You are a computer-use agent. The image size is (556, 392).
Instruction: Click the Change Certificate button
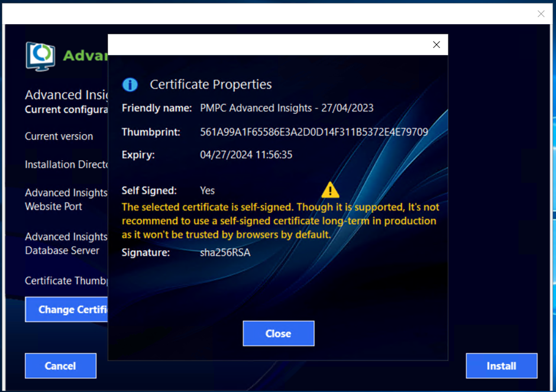point(67,310)
